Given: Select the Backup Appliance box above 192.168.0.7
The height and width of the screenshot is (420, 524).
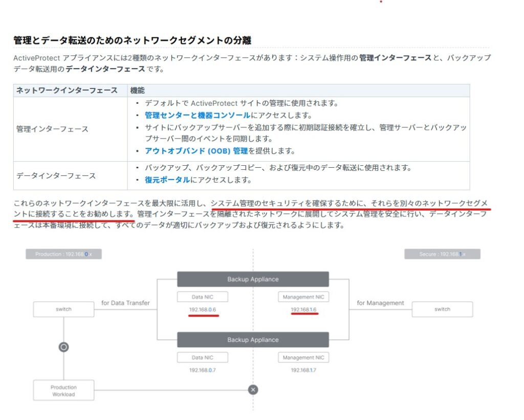Looking at the screenshot, I should click(253, 340).
